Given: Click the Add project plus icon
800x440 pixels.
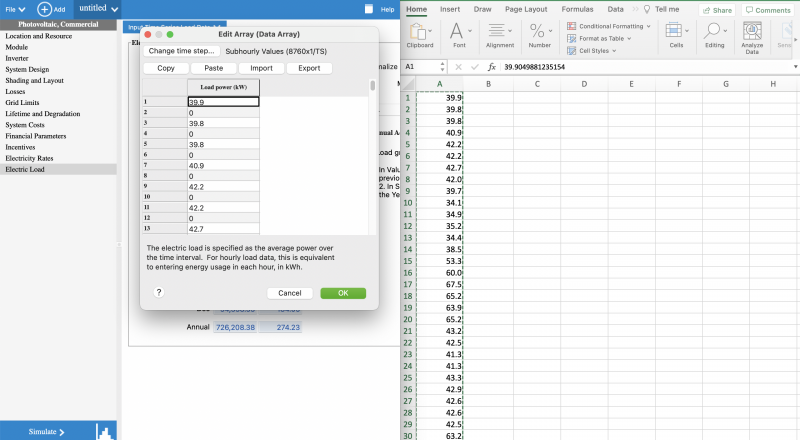Looking at the screenshot, I should pos(44,8).
